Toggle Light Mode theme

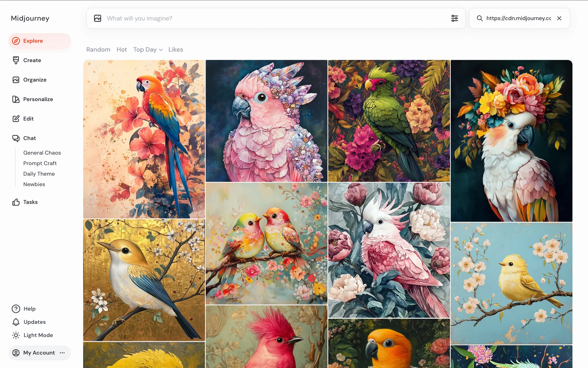pyautogui.click(x=32, y=335)
